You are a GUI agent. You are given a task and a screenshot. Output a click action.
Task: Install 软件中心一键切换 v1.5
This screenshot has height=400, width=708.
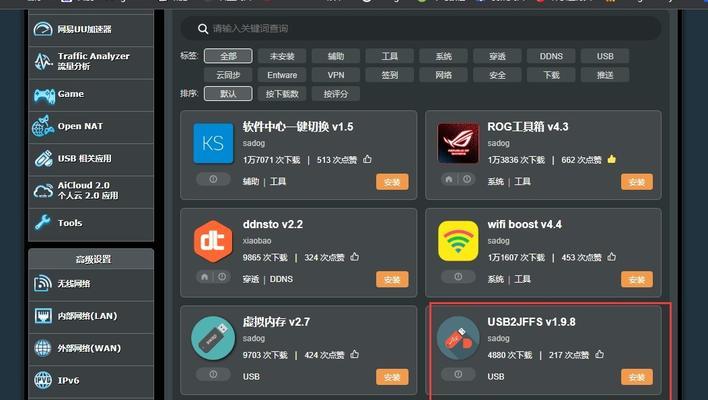click(392, 182)
